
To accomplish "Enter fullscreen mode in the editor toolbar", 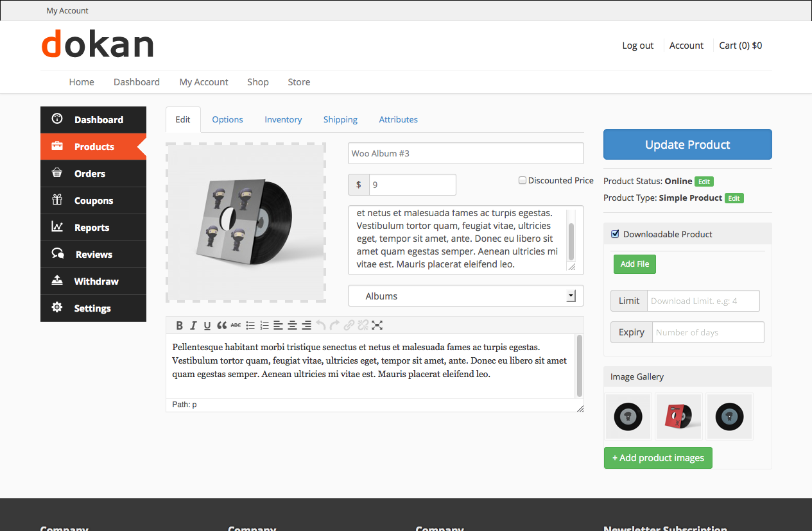I will point(377,326).
